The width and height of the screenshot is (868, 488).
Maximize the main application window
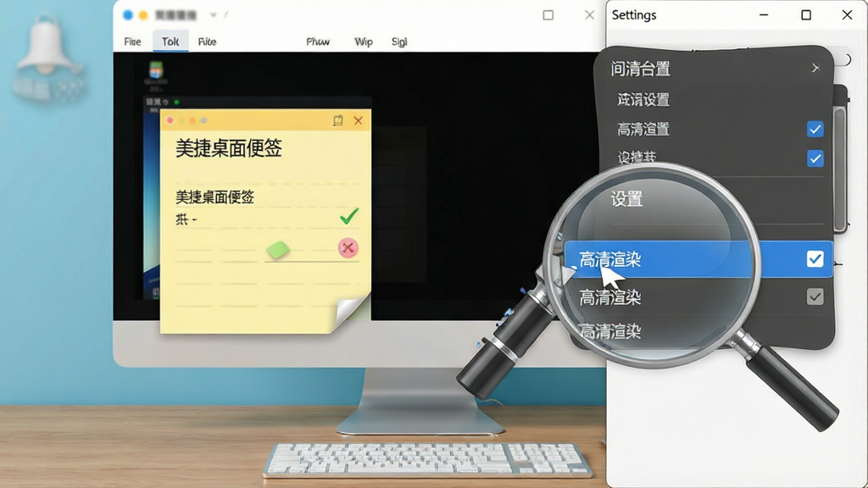point(548,15)
